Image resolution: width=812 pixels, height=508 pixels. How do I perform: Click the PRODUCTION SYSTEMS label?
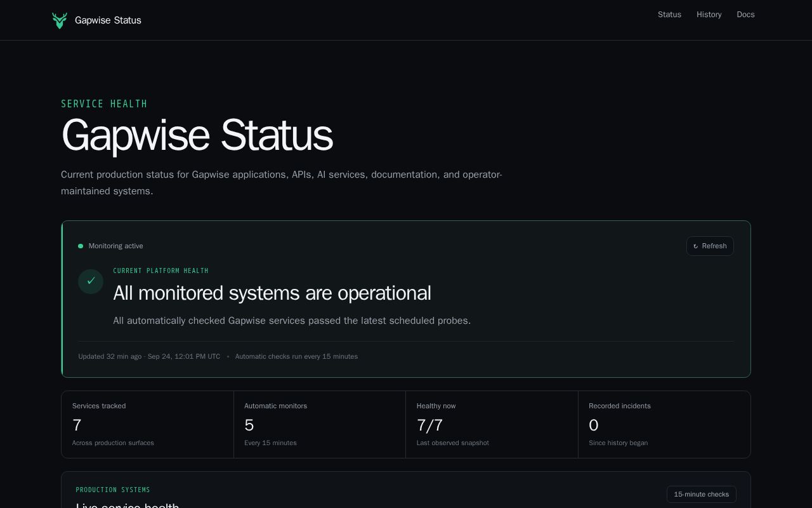click(x=113, y=490)
